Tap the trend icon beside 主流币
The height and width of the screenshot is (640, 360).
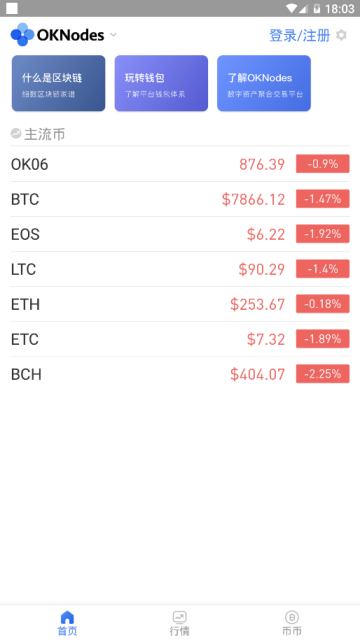16,133
